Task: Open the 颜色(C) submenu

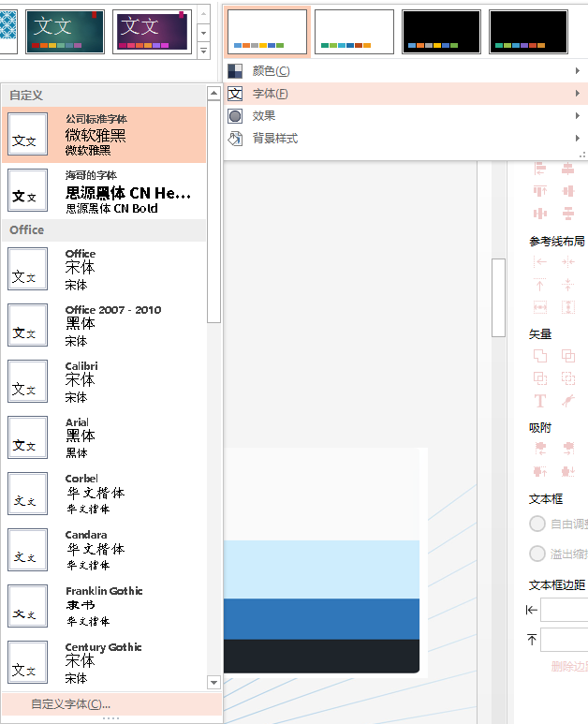Action: coord(405,70)
